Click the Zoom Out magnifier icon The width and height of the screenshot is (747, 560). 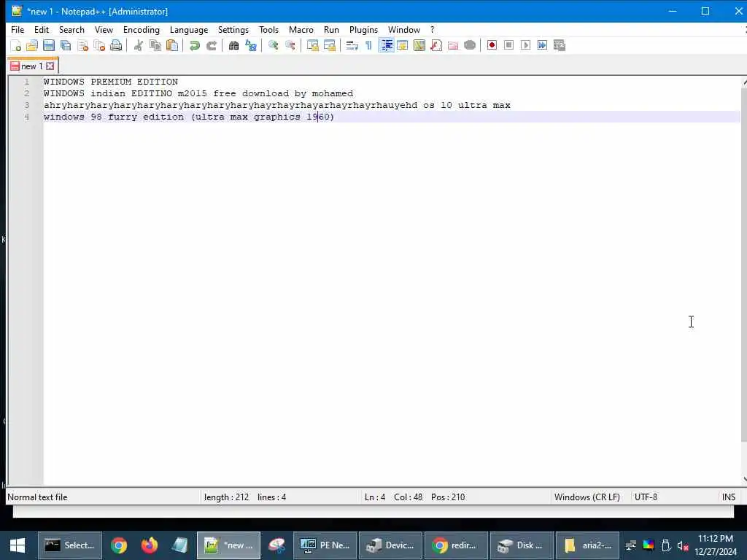click(x=290, y=45)
